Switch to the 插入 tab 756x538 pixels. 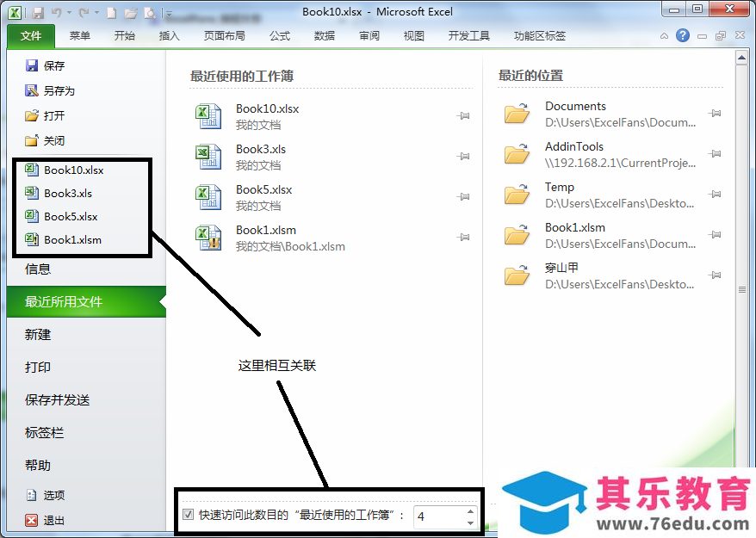(170, 35)
